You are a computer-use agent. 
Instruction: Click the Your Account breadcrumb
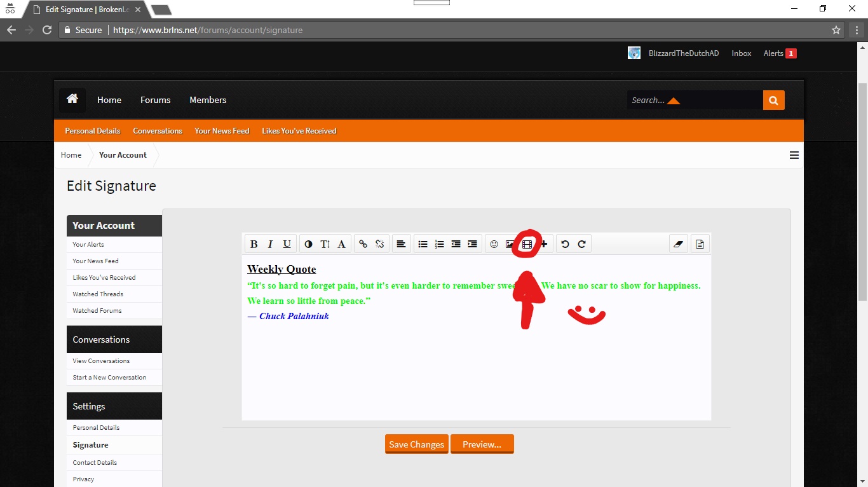[123, 155]
